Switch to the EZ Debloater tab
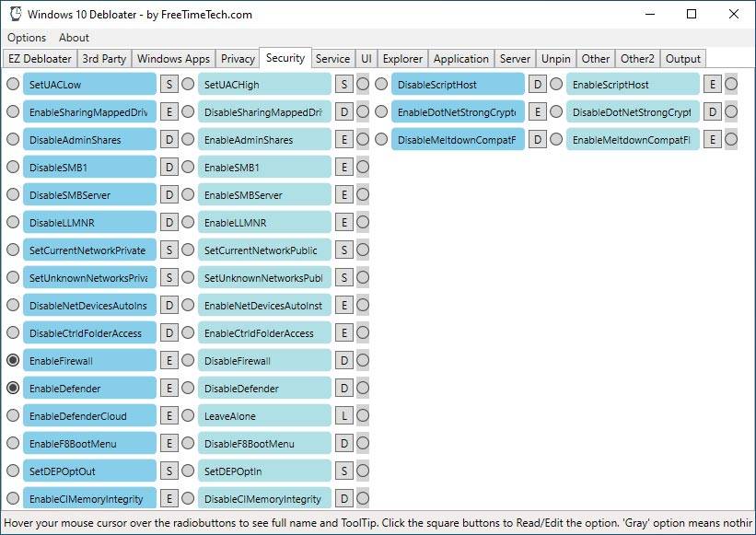Screen dimensions: 756x535 (40, 59)
